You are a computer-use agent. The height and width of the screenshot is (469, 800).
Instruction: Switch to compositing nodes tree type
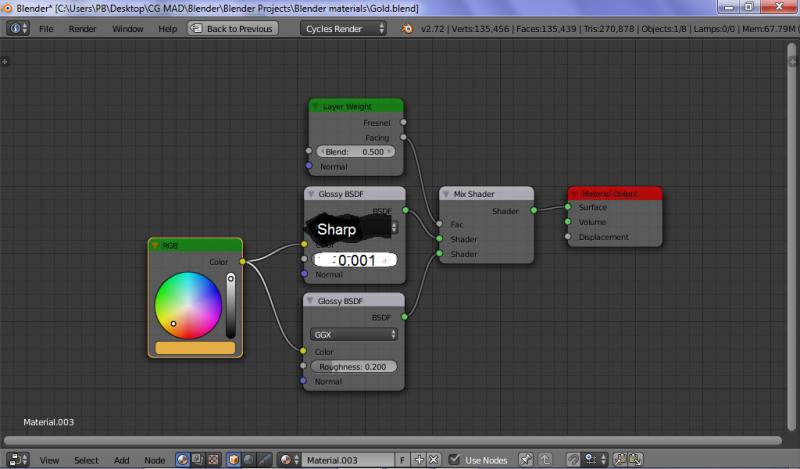coord(198,460)
